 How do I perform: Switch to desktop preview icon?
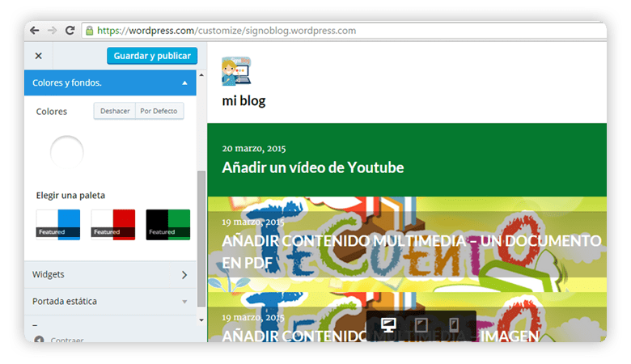(389, 325)
